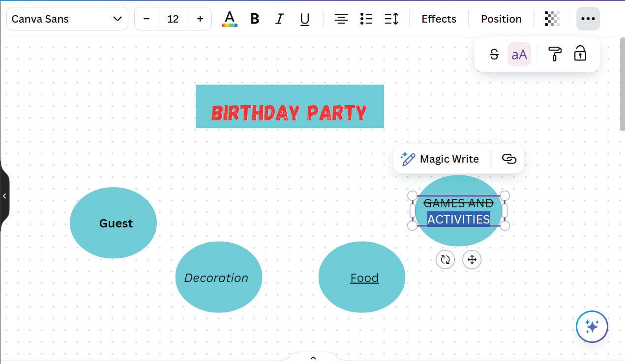Toggle uppercase aA text option
This screenshot has width=625, height=364.
[519, 54]
